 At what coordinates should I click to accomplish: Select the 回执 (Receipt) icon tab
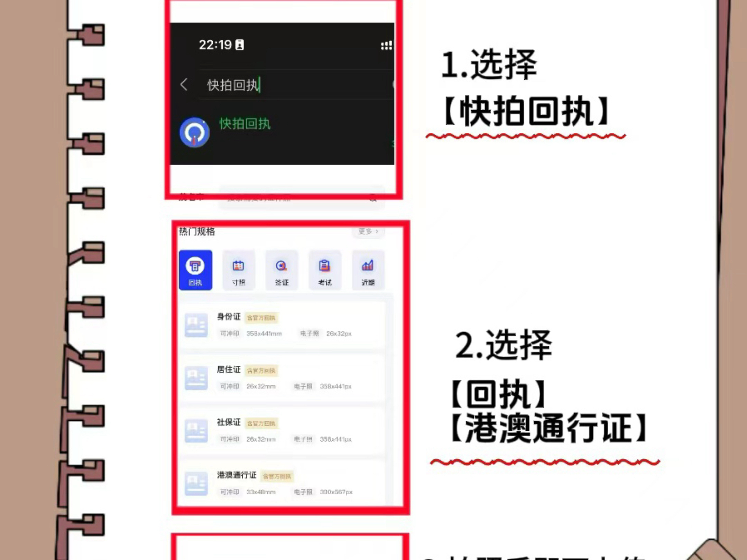click(195, 270)
